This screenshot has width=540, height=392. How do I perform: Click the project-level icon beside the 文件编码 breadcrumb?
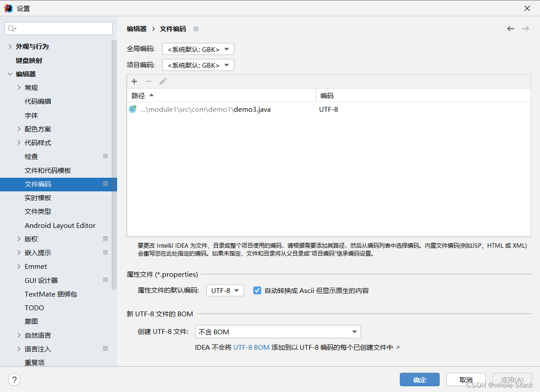pyautogui.click(x=196, y=29)
